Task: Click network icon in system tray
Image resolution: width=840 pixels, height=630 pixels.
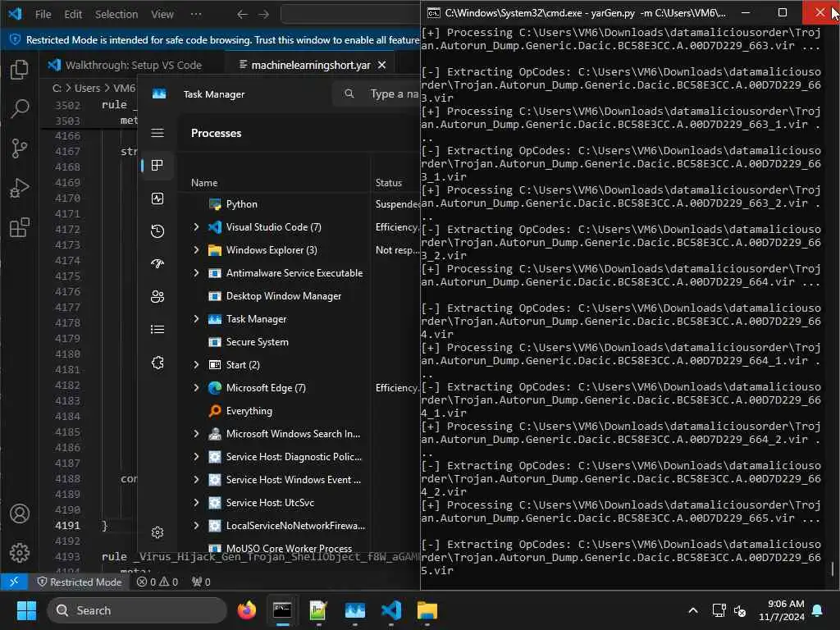Action: pos(719,610)
